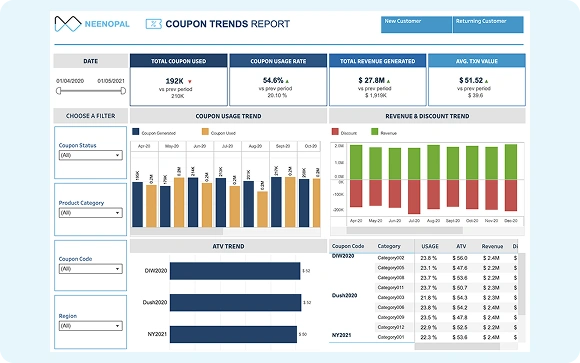
Task: Click the $ 56.0 ATV value
Action: coord(460,258)
